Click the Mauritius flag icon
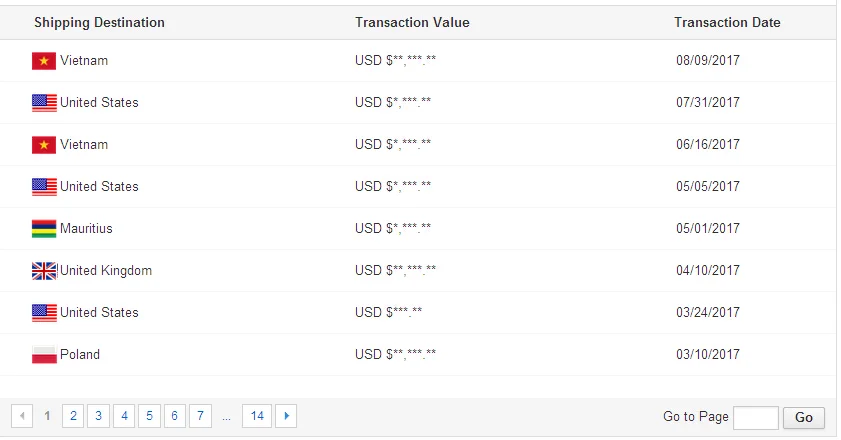The width and height of the screenshot is (841, 440). click(x=44, y=229)
